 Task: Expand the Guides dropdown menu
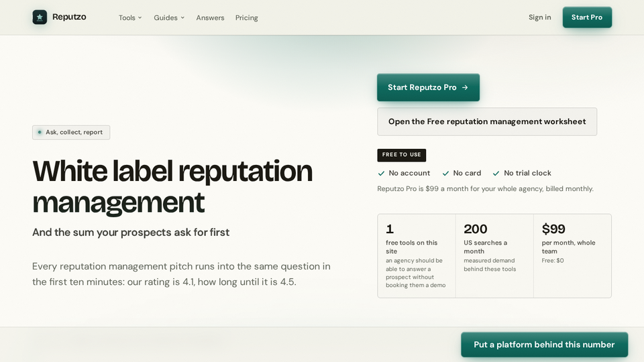(169, 17)
